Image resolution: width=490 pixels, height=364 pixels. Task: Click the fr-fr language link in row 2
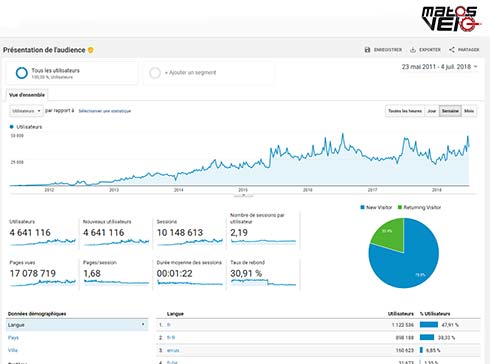[x=171, y=337]
